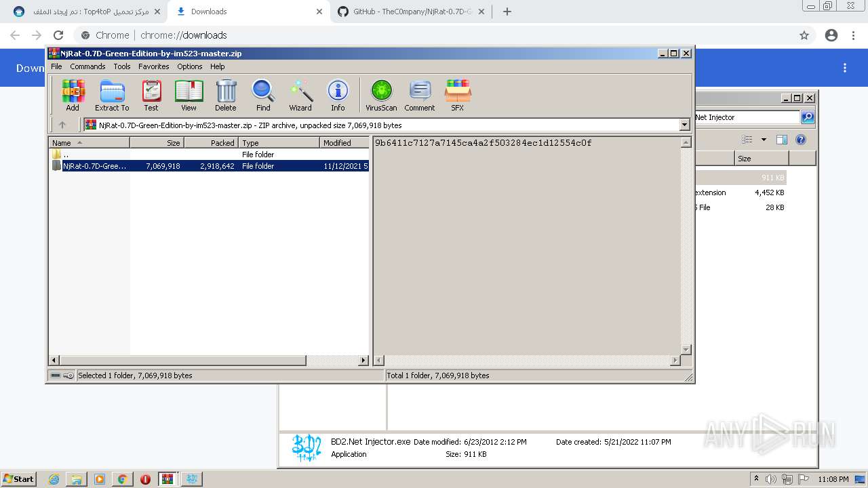
Task: Open the Options menu
Action: [x=190, y=66]
